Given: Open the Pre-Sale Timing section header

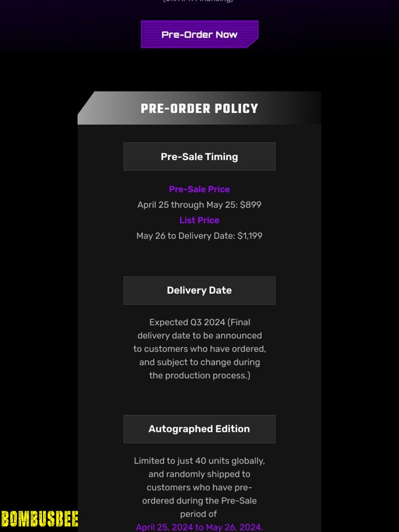Looking at the screenshot, I should (x=199, y=156).
